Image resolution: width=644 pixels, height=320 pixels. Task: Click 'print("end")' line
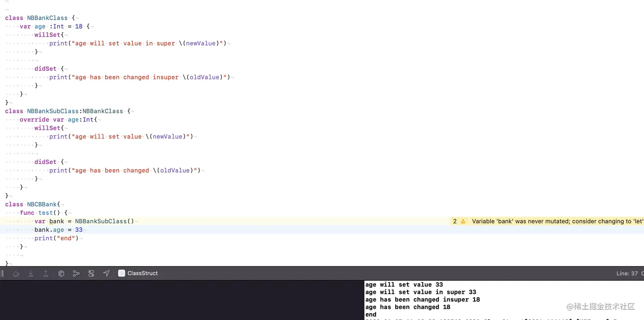tap(57, 238)
